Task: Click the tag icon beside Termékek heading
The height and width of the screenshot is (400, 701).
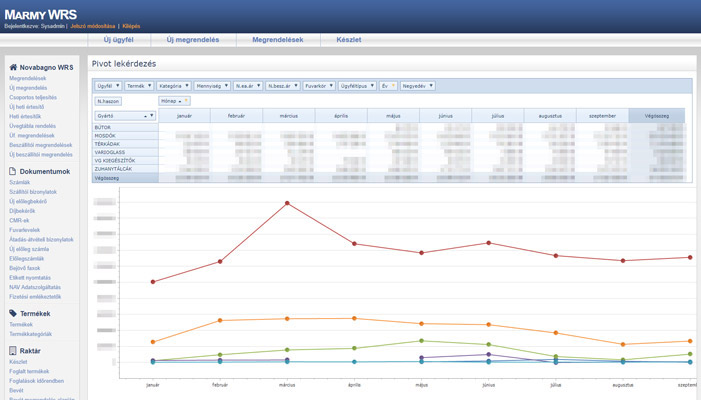Action: point(13,313)
